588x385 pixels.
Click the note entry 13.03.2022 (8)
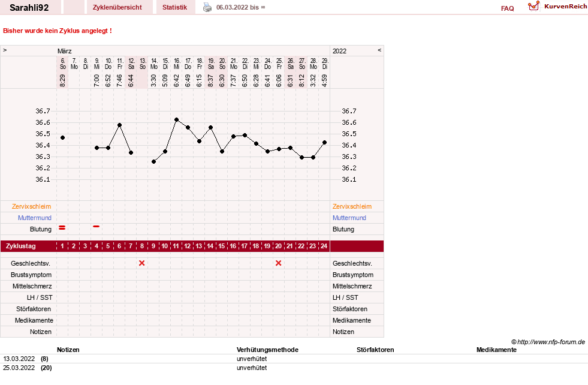click(26, 359)
